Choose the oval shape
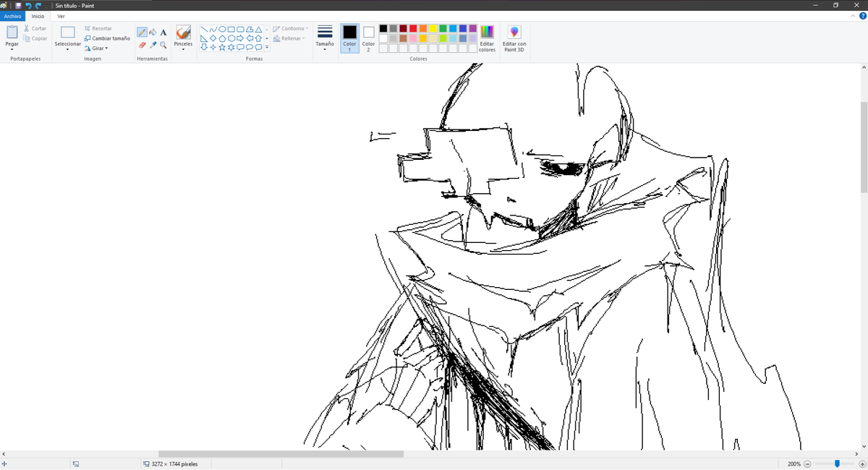Viewport: 868px width, 470px height. click(x=222, y=29)
